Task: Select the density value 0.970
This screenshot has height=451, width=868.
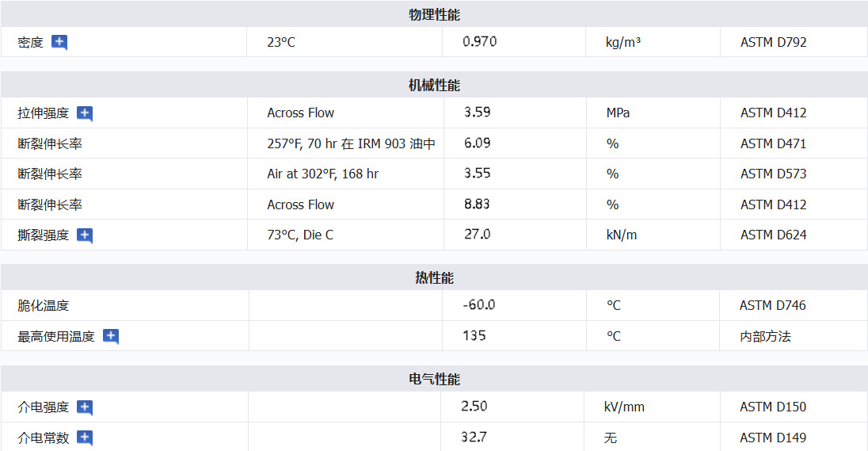Action: 480,41
